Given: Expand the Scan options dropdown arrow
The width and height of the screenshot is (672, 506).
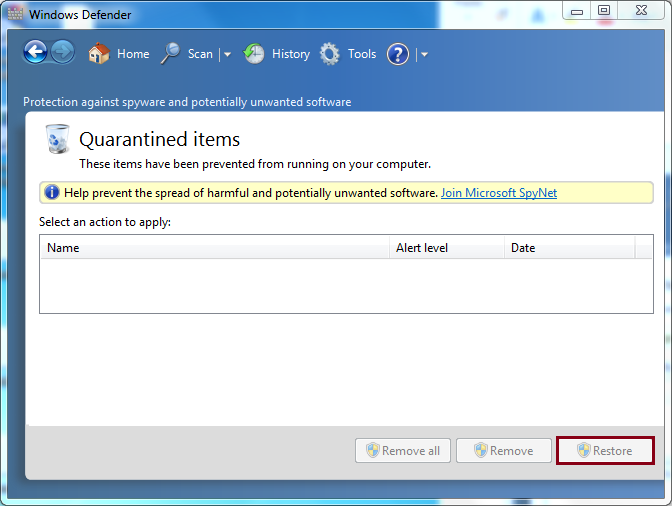Looking at the screenshot, I should point(228,54).
